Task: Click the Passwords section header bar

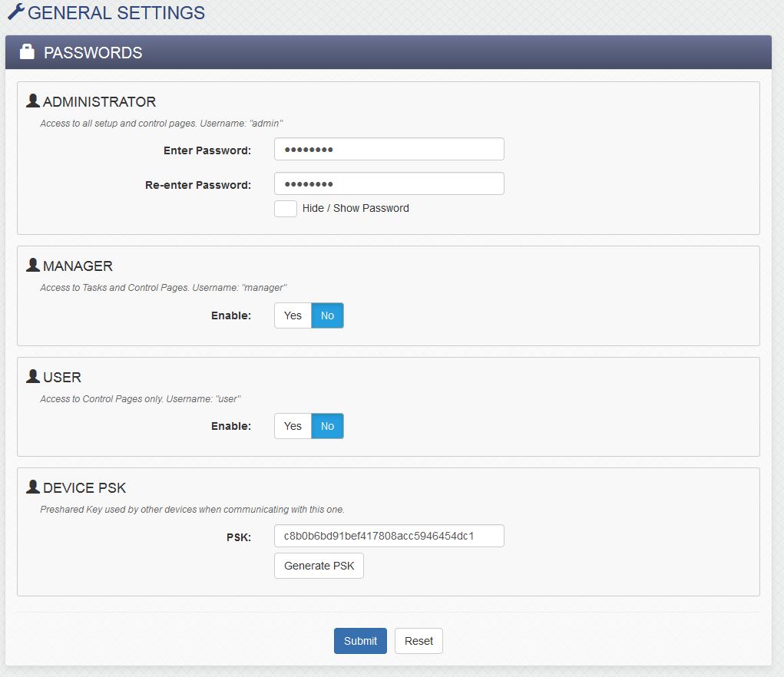Action: pos(392,51)
